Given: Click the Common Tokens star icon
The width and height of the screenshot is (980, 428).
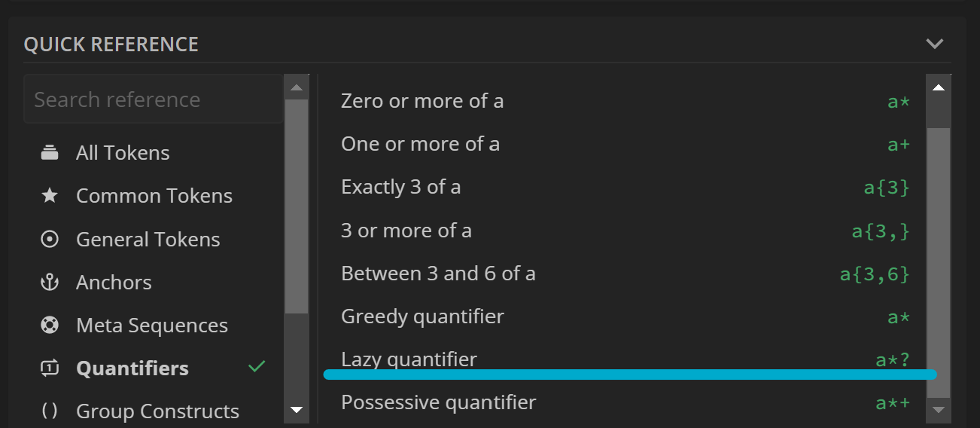Looking at the screenshot, I should (50, 196).
